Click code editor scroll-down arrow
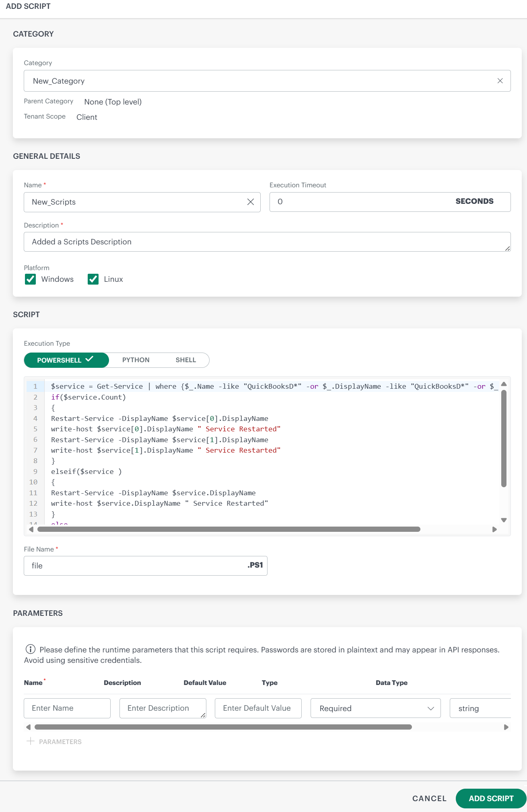The width and height of the screenshot is (527, 812). point(504,520)
